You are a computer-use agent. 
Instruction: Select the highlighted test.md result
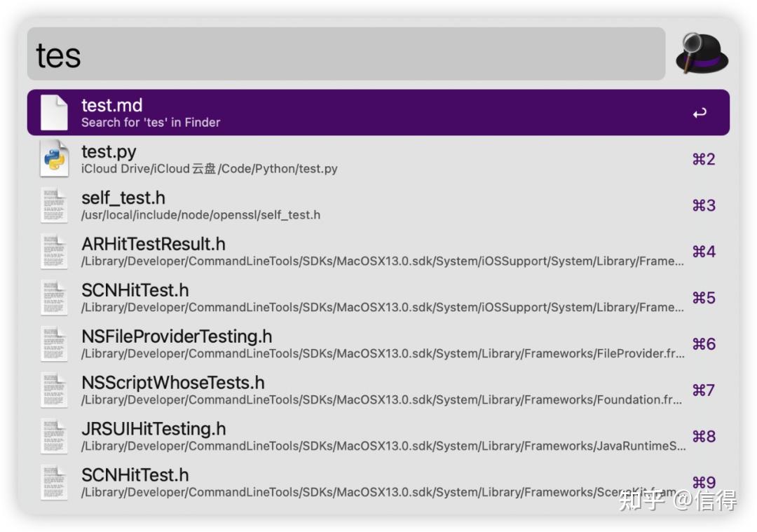click(x=112, y=106)
